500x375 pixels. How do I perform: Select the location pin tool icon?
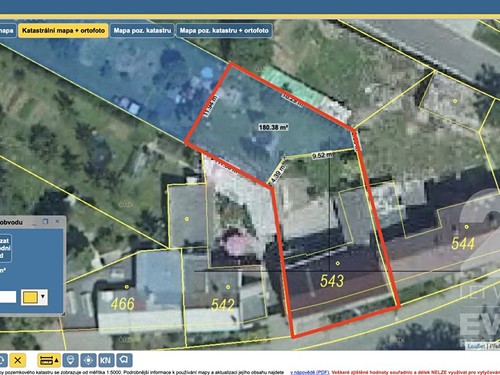(x=70, y=360)
